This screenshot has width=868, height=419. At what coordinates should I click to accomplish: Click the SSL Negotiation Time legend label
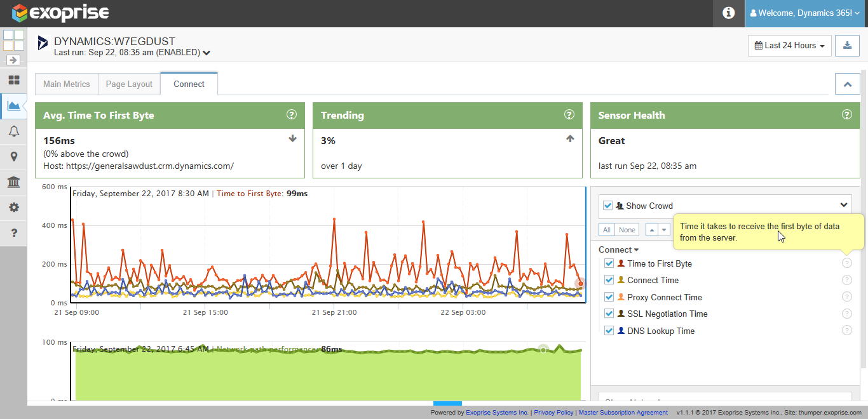tap(667, 314)
